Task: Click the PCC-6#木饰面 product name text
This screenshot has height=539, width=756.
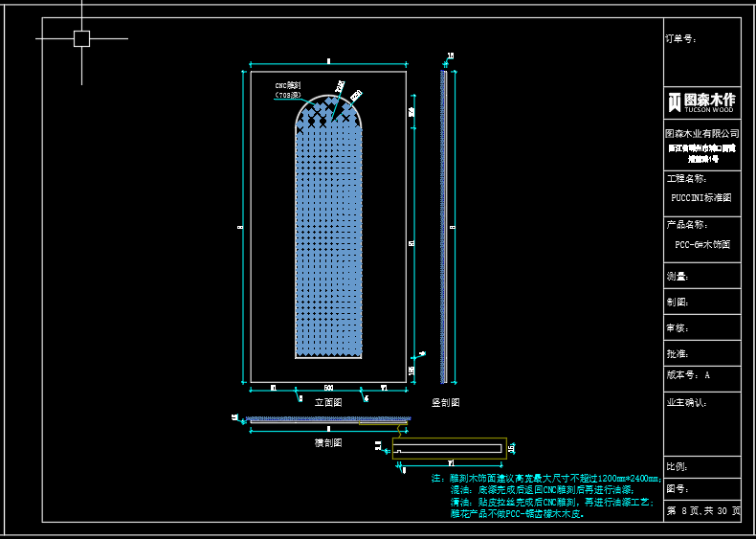Action: pyautogui.click(x=701, y=244)
